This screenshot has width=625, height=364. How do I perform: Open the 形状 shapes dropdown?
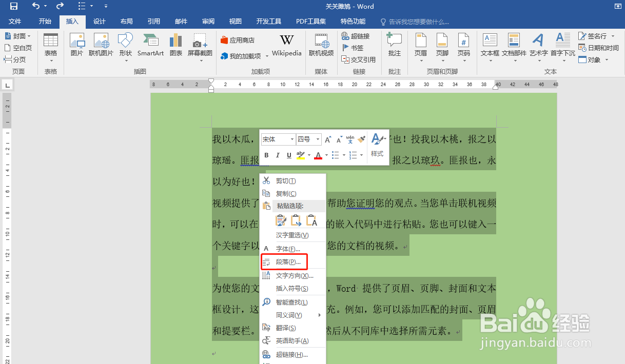pyautogui.click(x=125, y=46)
